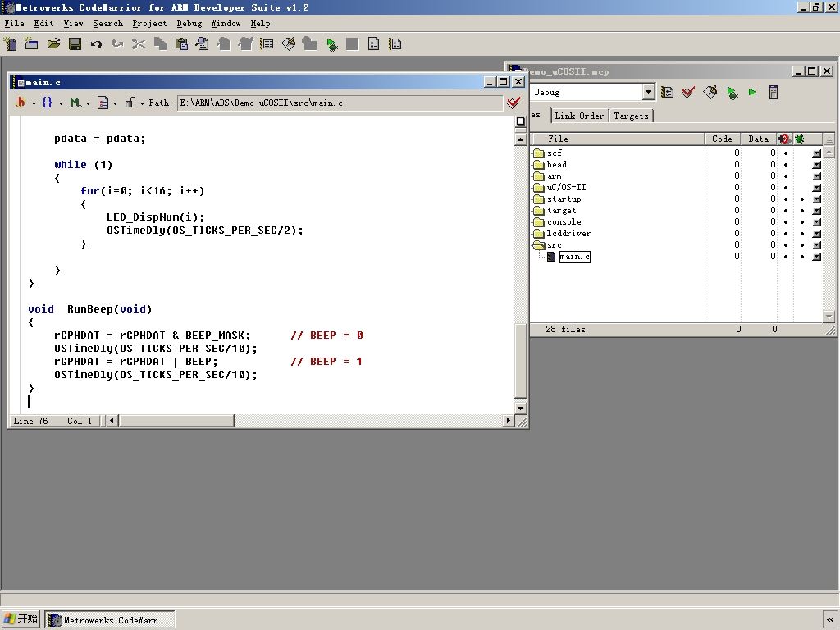840x630 pixels.
Task: Open the popup arrow on the scf row
Action: click(x=816, y=153)
